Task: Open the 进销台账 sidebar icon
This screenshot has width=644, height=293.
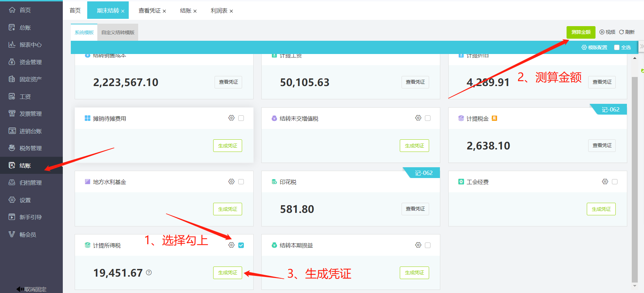Action: coord(12,131)
